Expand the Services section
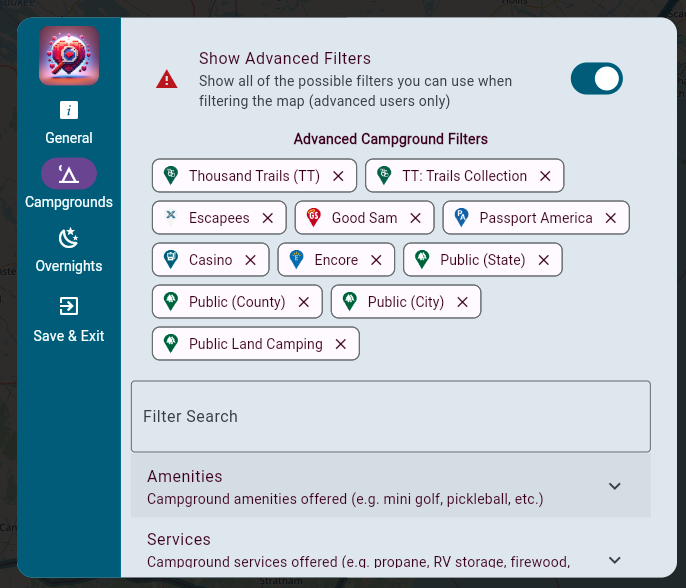Image resolution: width=686 pixels, height=588 pixels. [615, 560]
